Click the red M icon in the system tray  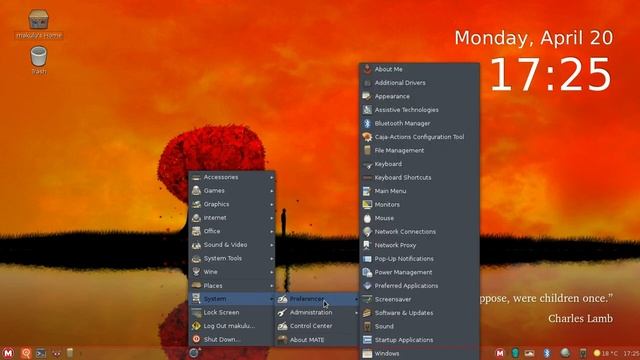[x=500, y=353]
